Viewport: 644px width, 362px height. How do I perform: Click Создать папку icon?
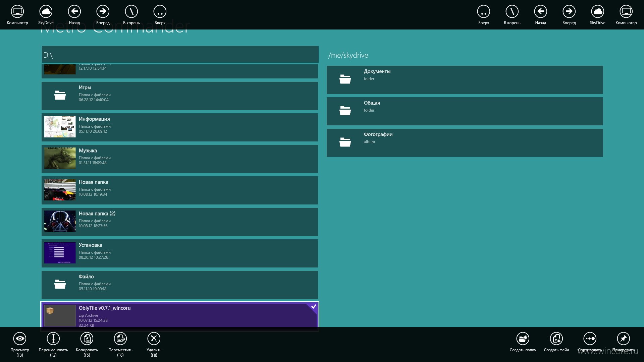(523, 339)
